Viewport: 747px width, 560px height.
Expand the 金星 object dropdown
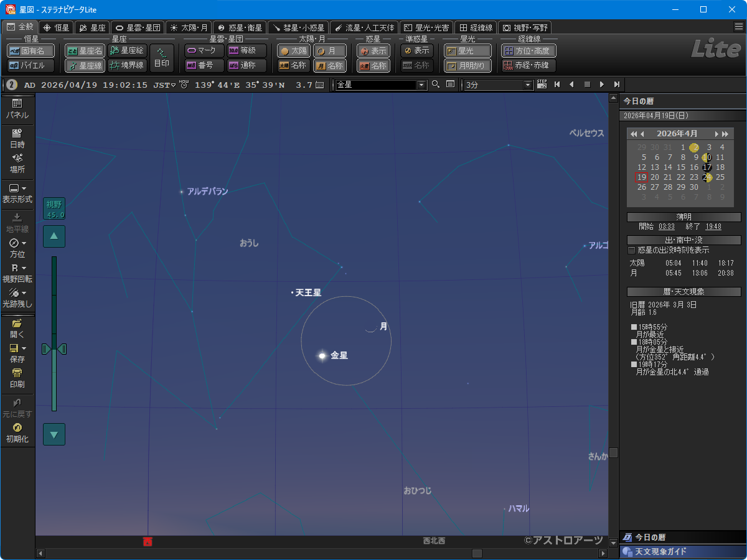(421, 85)
